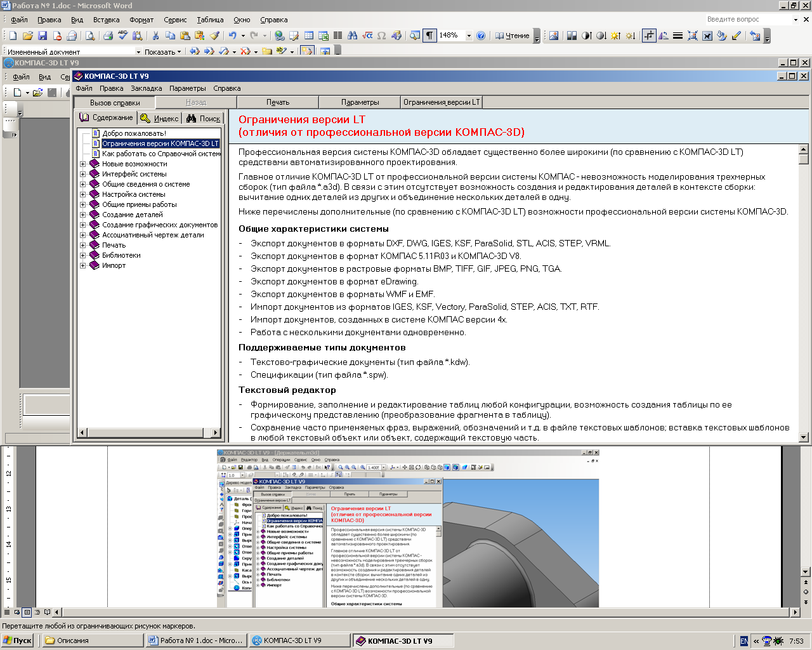
Task: Click the New document icon in Word toolbar
Action: coord(13,36)
